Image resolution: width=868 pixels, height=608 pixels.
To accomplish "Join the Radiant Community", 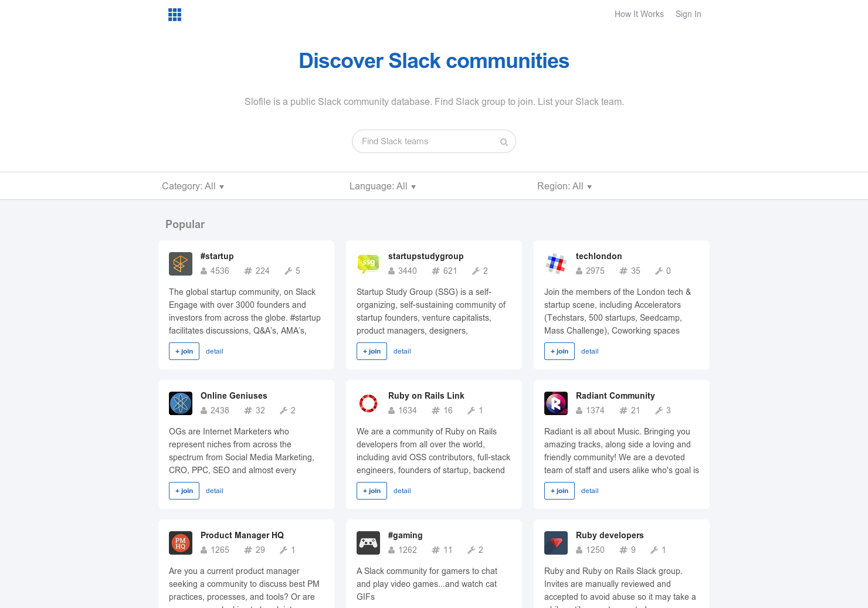I will (560, 491).
